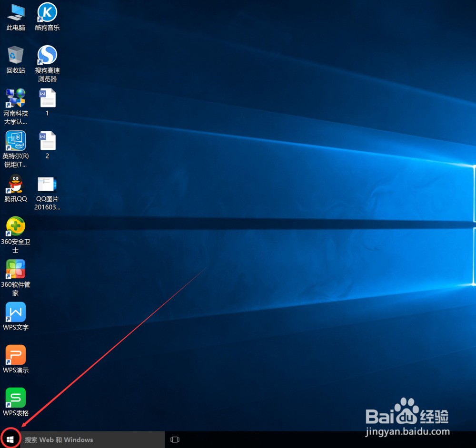
Task: Open Task View from the taskbar
Action: point(175,439)
